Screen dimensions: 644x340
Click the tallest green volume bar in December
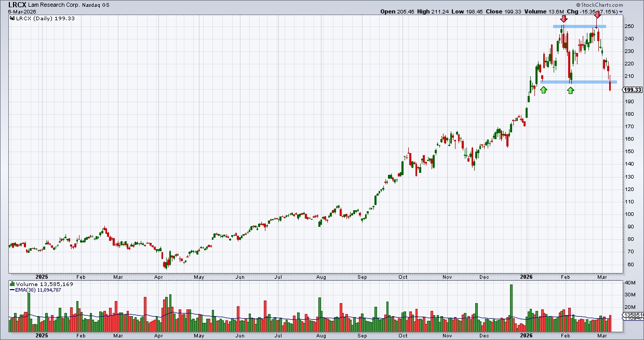(512, 308)
